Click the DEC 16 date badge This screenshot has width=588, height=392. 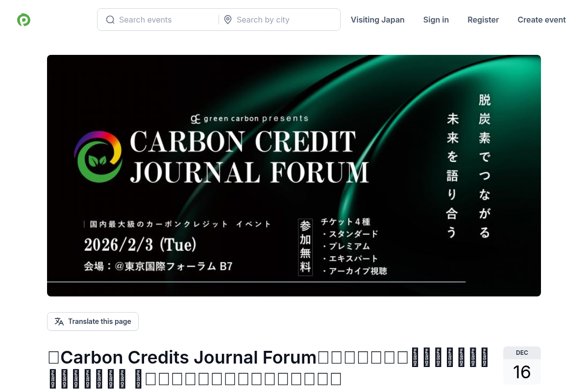pos(522,366)
